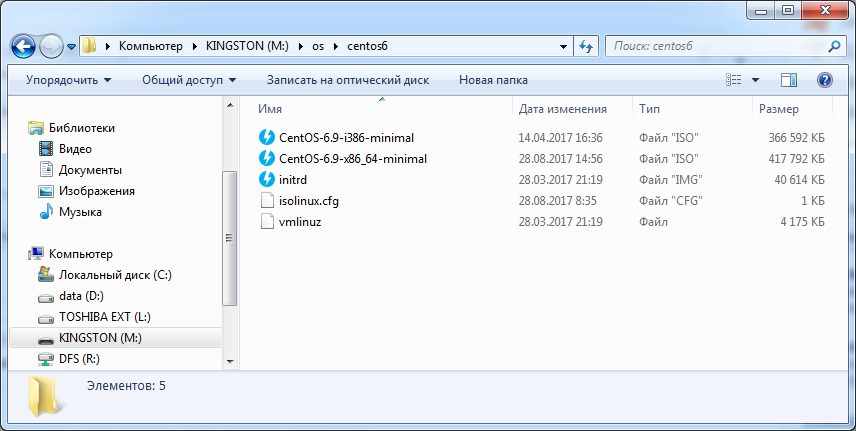The width and height of the screenshot is (856, 431).
Task: Open the Общий доступ menu
Action: coord(189,80)
